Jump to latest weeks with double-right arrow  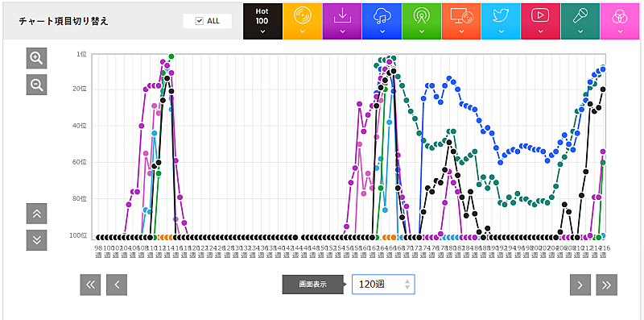pos(607,285)
